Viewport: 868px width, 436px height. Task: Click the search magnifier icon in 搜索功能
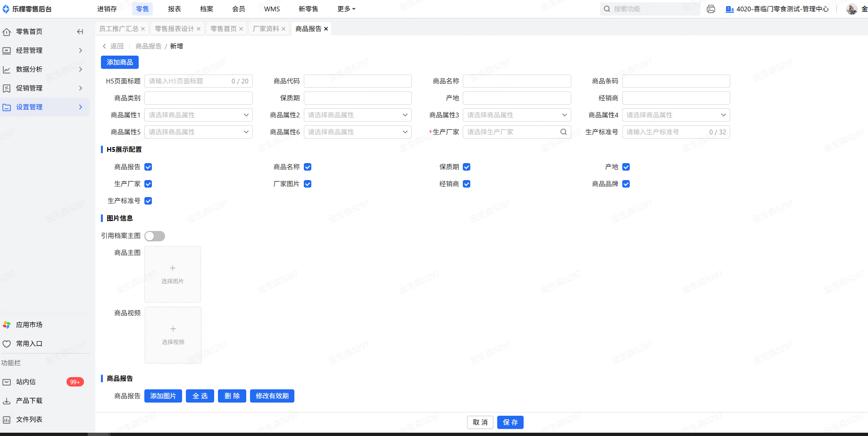click(607, 9)
